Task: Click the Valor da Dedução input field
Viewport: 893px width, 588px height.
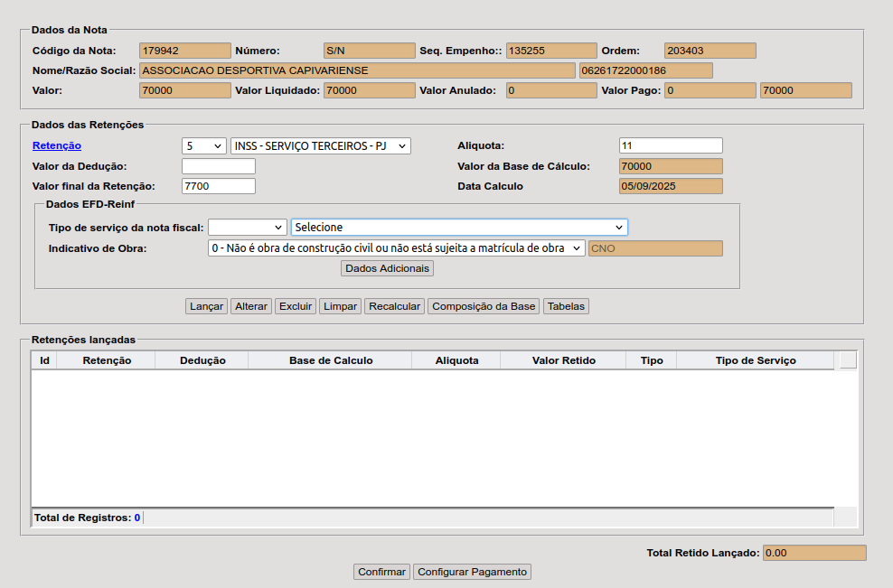Action: tap(219, 166)
